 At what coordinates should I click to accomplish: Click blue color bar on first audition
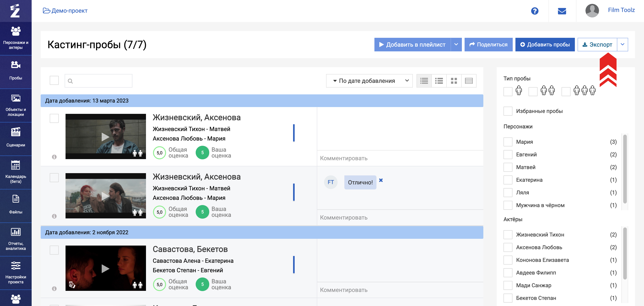tap(294, 133)
